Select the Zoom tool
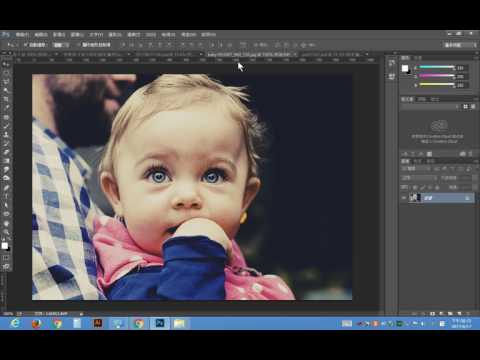The height and width of the screenshot is (360, 480). click(6, 232)
